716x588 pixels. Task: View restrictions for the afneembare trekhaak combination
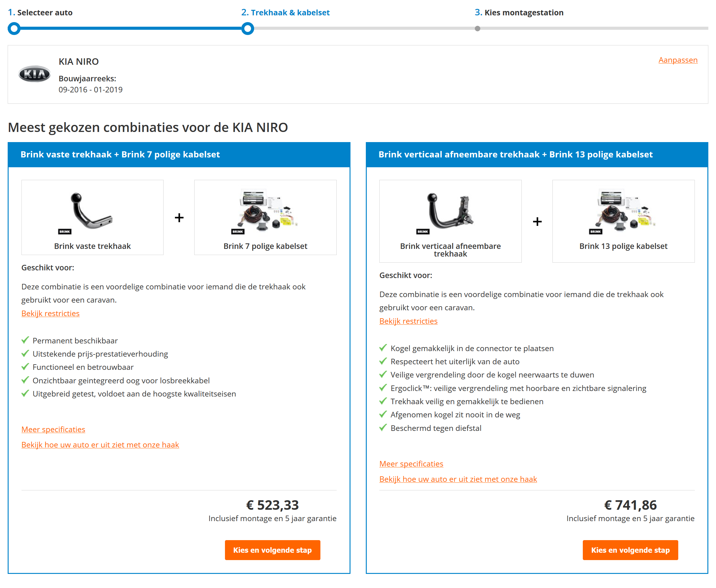click(408, 321)
